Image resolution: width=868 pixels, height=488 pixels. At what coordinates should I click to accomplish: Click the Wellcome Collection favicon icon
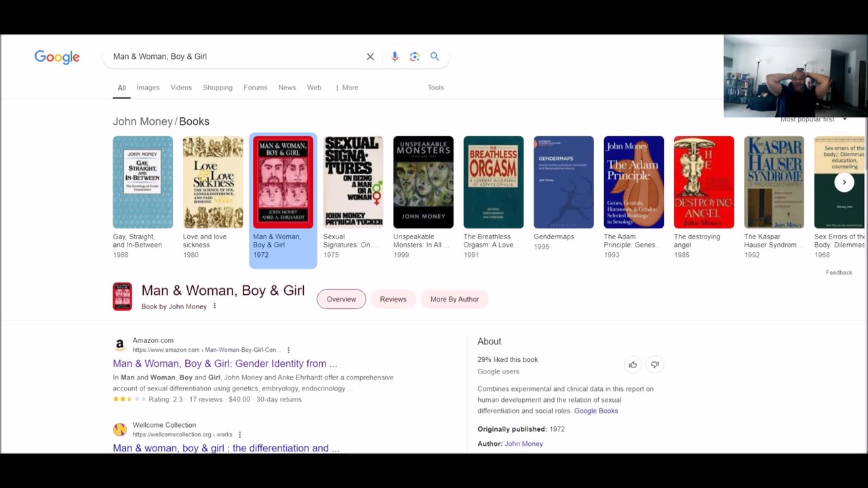click(x=120, y=430)
